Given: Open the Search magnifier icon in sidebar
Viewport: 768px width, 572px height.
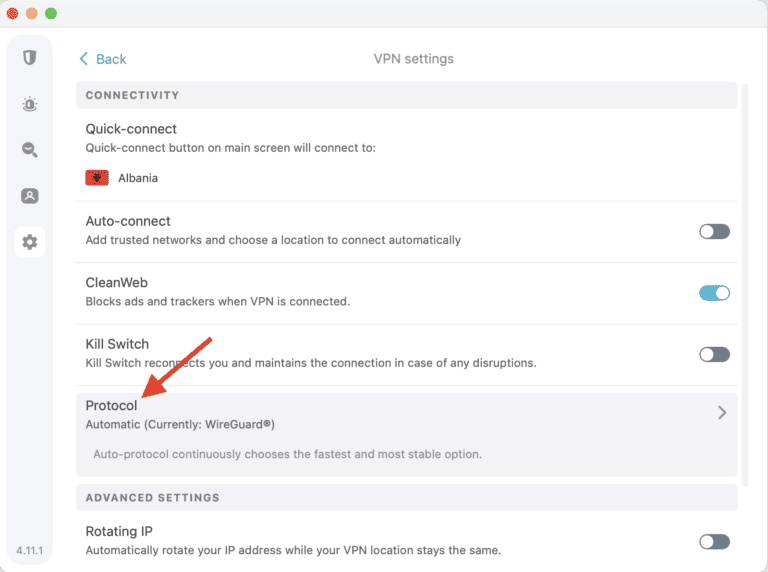Looking at the screenshot, I should [x=30, y=150].
